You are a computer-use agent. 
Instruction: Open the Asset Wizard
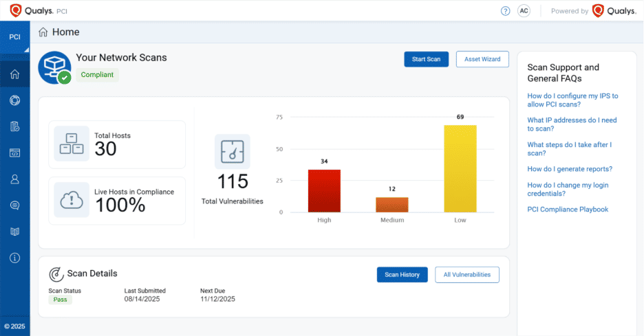(x=482, y=59)
